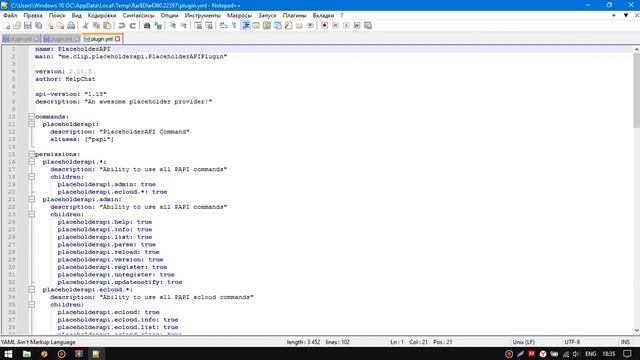
Task: Save the recorded macro icon
Action: (x=368, y=26)
